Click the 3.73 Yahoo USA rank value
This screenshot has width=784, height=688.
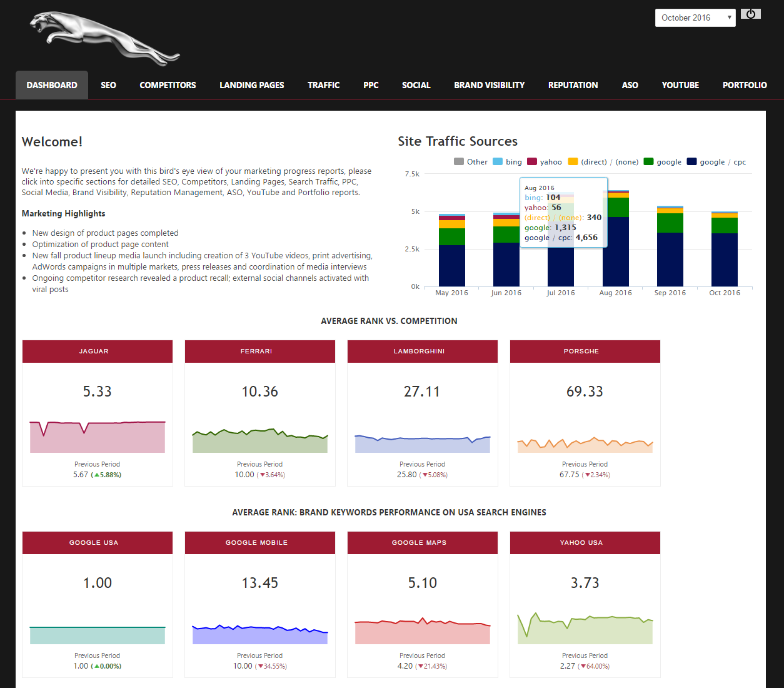point(585,583)
